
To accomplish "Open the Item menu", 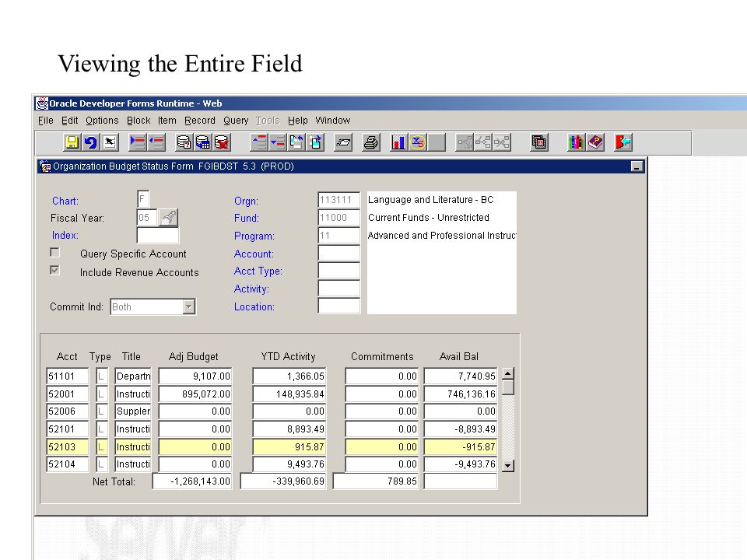I will 167,121.
